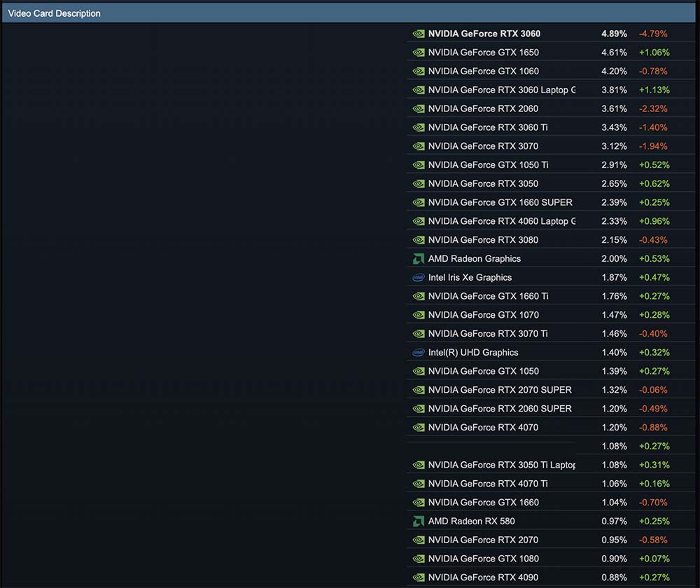
Task: Click NVIDIA icon beside RTX 4070 Ti
Action: tap(419, 484)
